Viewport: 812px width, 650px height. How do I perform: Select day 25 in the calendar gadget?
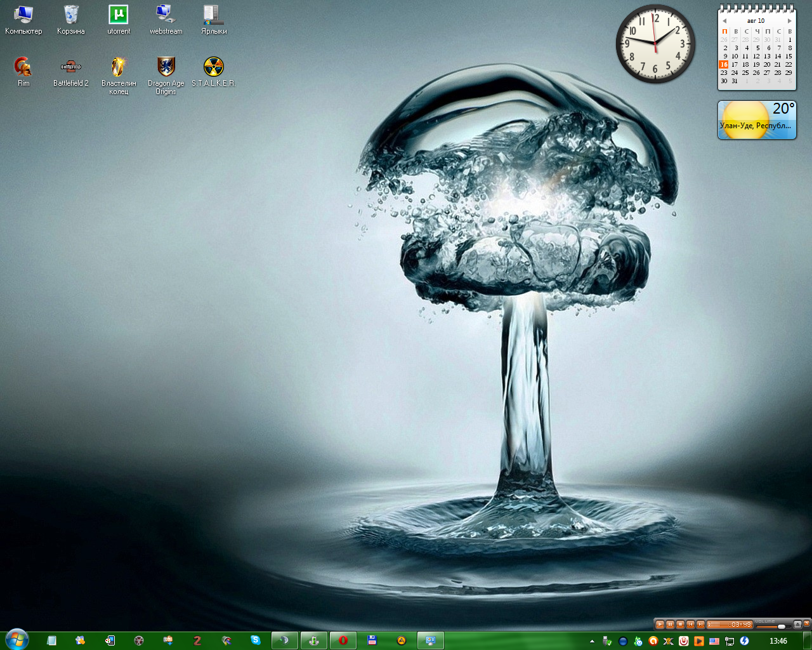click(745, 73)
